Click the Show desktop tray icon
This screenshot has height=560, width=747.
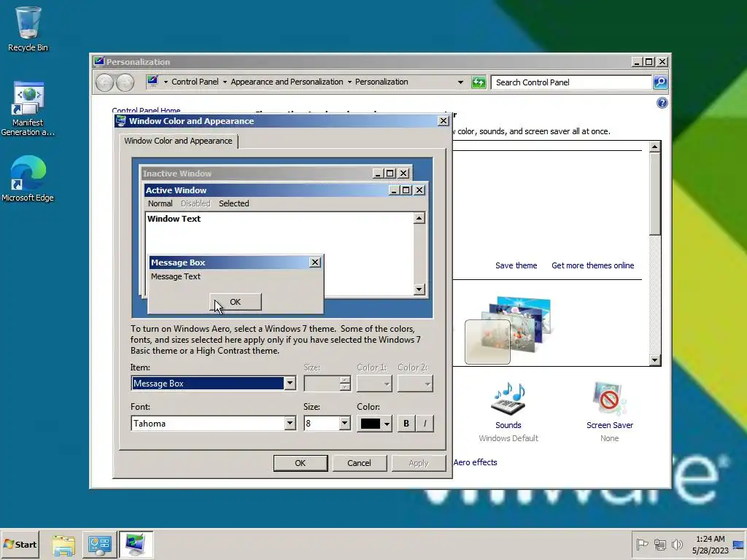[739, 545]
